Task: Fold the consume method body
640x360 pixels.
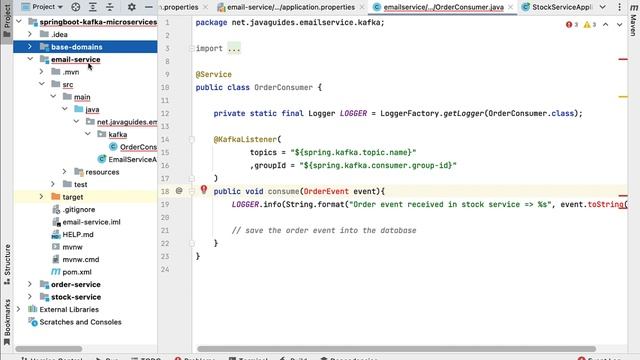Action: point(191,191)
